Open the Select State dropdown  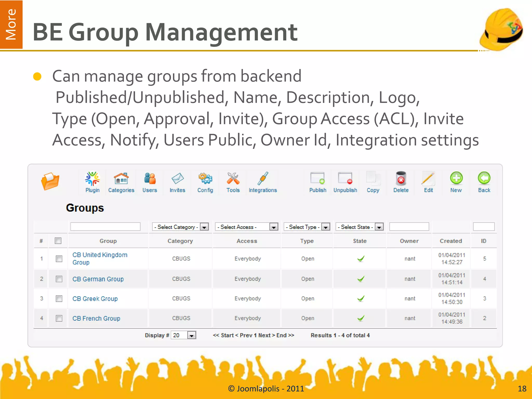tap(360, 227)
